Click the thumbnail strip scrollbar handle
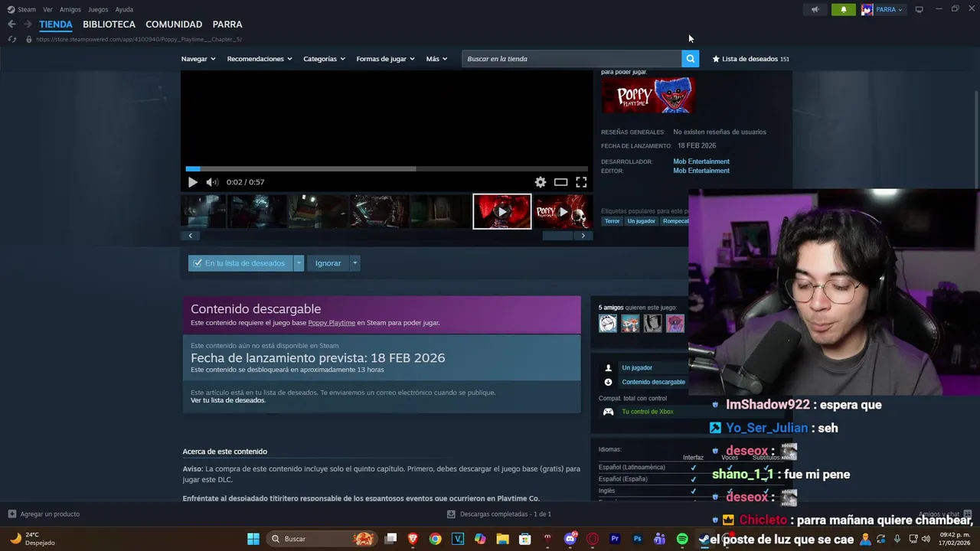Viewport: 980px width, 551px height. (x=557, y=236)
